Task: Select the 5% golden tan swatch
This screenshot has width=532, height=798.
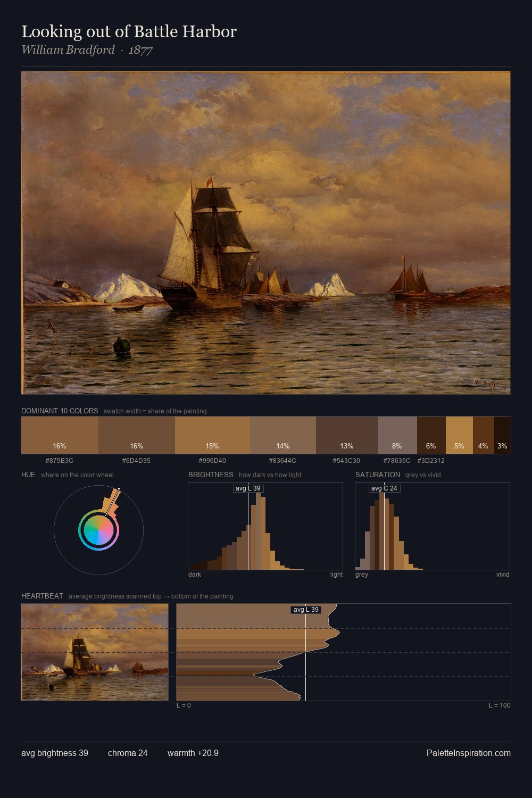Action: pos(459,435)
